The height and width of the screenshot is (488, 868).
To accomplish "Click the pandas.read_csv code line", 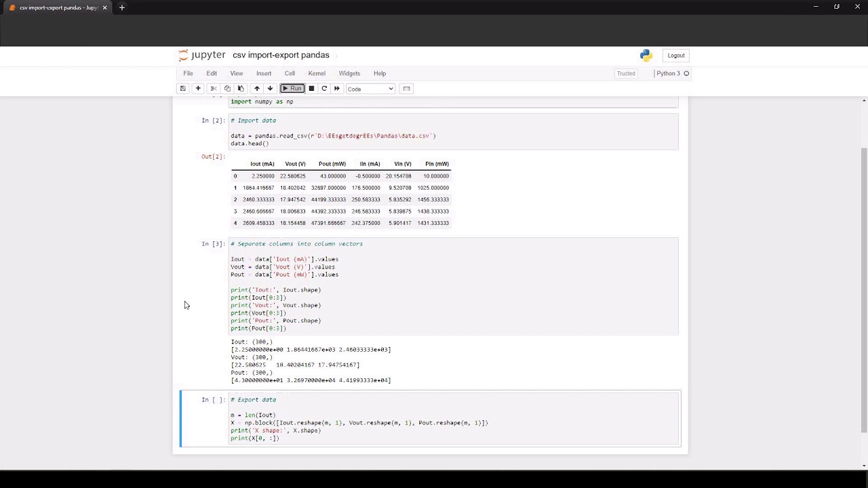I will tap(333, 136).
